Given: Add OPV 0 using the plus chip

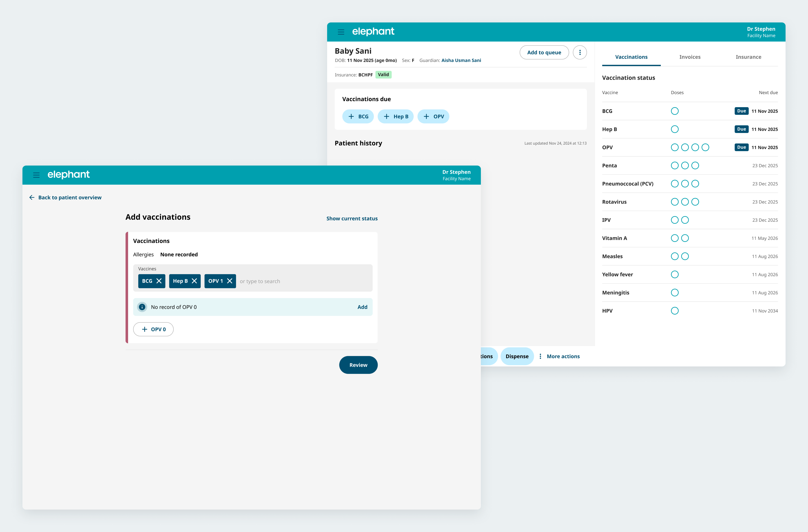Looking at the screenshot, I should click(x=153, y=329).
